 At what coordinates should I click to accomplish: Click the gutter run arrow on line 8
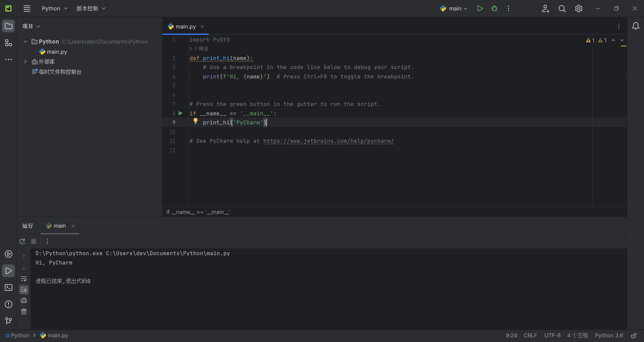click(x=180, y=113)
